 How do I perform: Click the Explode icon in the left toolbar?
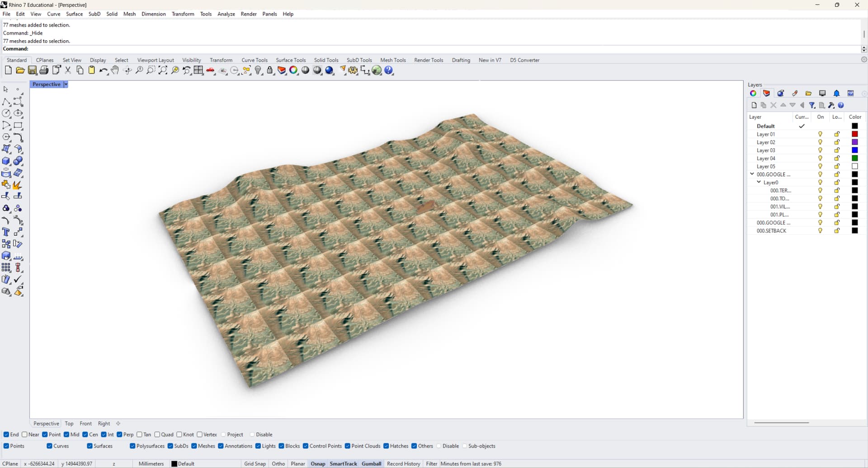17,184
